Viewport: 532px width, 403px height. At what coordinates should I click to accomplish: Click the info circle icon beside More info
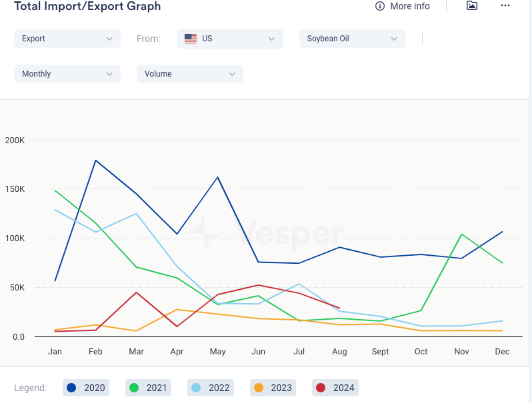click(x=380, y=6)
